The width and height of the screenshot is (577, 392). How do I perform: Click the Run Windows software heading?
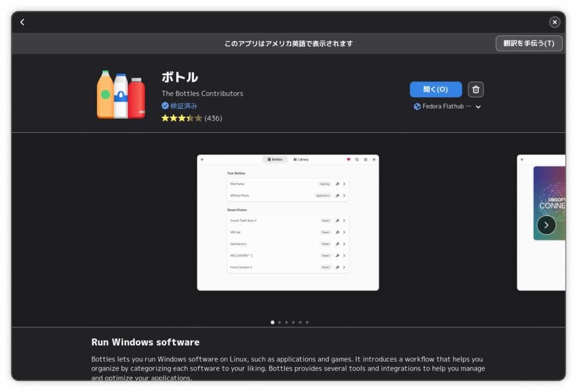145,342
